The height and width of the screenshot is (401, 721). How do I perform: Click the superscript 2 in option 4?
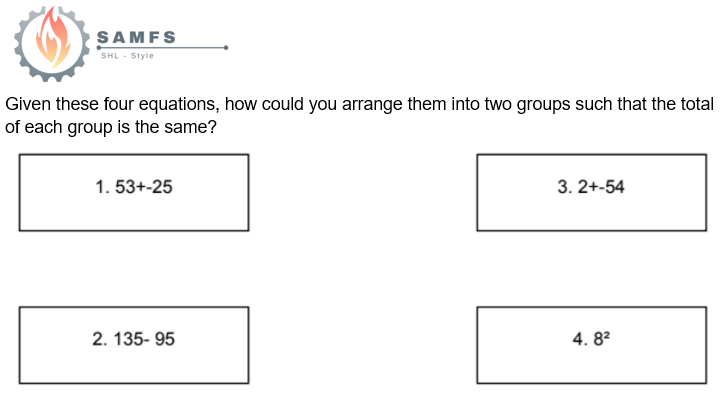click(x=607, y=335)
